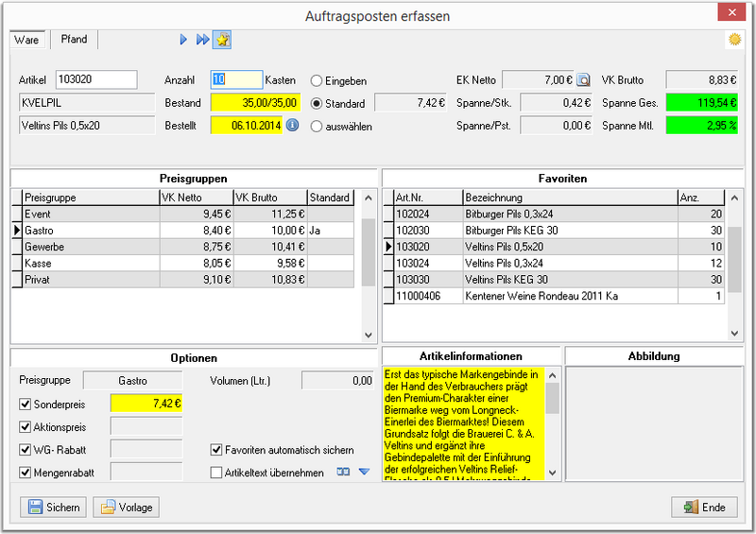Select the Standard radio button

tap(317, 103)
